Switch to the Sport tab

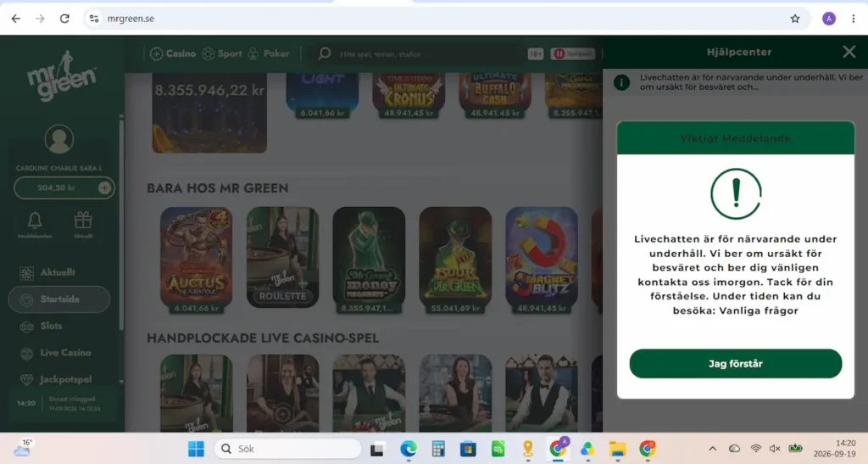tap(222, 53)
